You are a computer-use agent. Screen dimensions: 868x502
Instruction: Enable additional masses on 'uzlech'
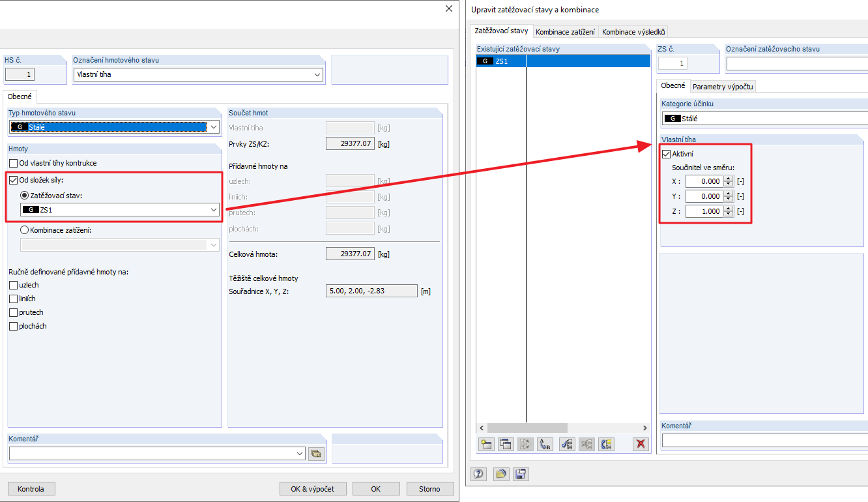click(x=14, y=285)
